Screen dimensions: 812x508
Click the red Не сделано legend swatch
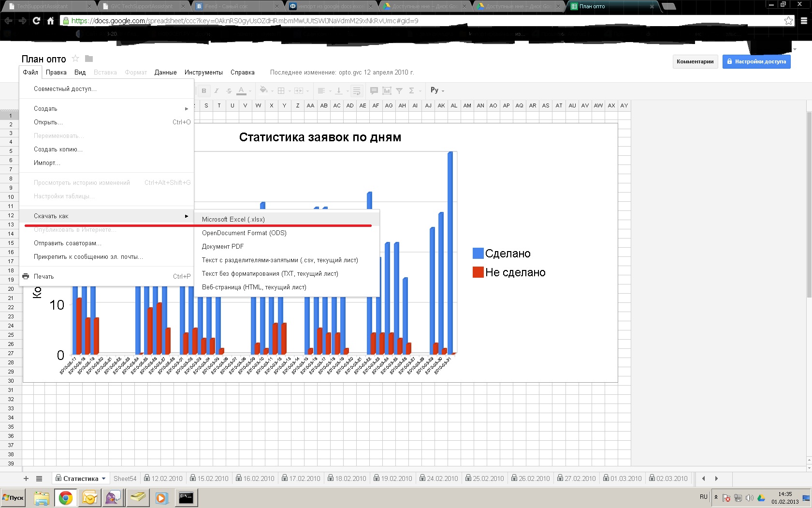[x=478, y=272]
